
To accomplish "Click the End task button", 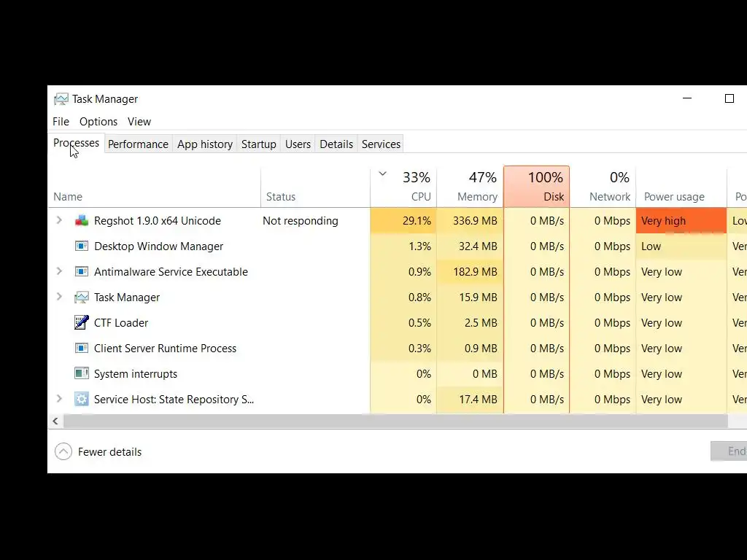I will coord(729,451).
